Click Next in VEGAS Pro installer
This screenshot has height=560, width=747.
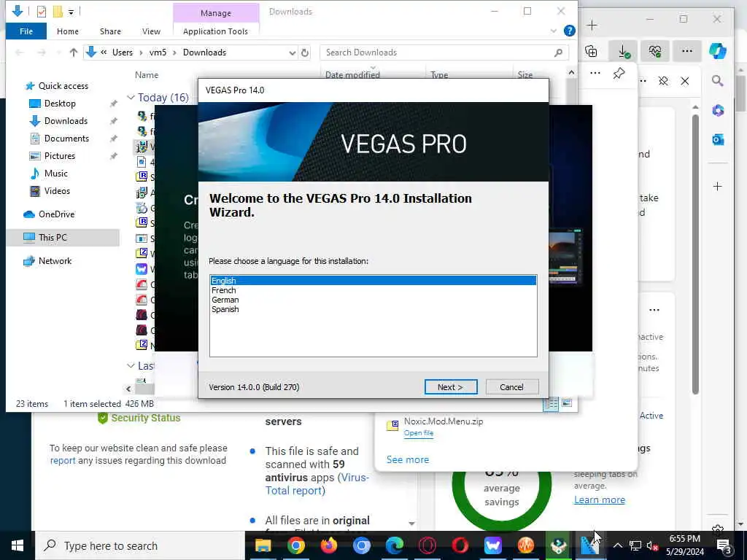tap(450, 387)
